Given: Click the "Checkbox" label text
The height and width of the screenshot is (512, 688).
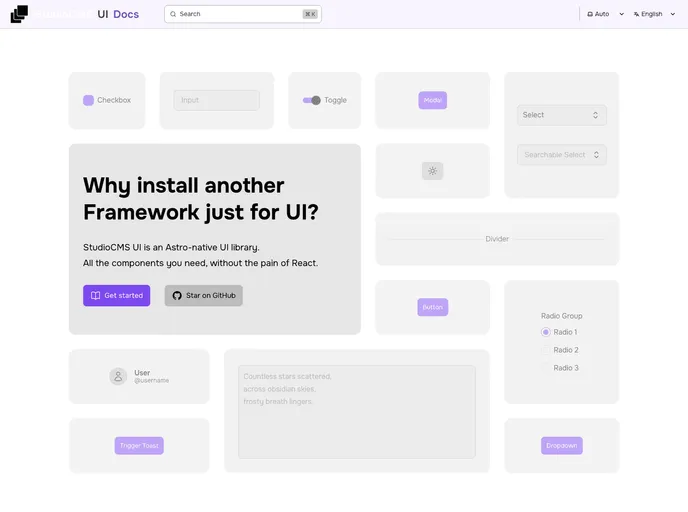Looking at the screenshot, I should click(x=114, y=100).
